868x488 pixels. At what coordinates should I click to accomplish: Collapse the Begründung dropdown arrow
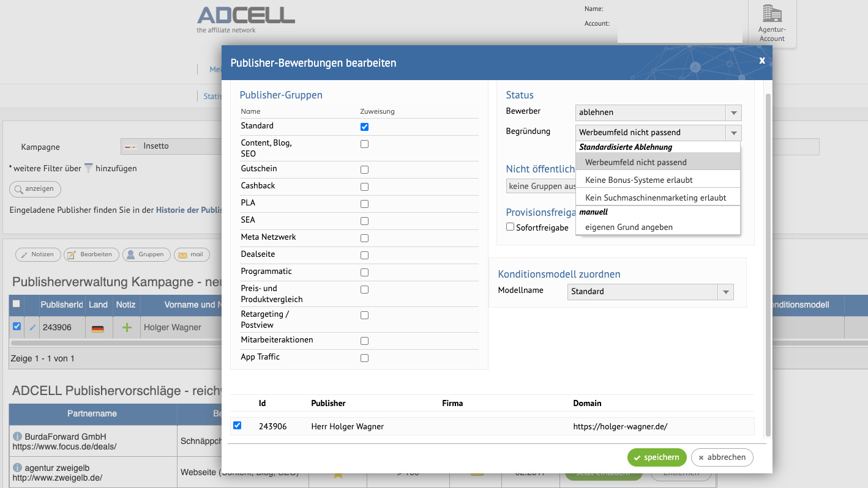coord(733,133)
